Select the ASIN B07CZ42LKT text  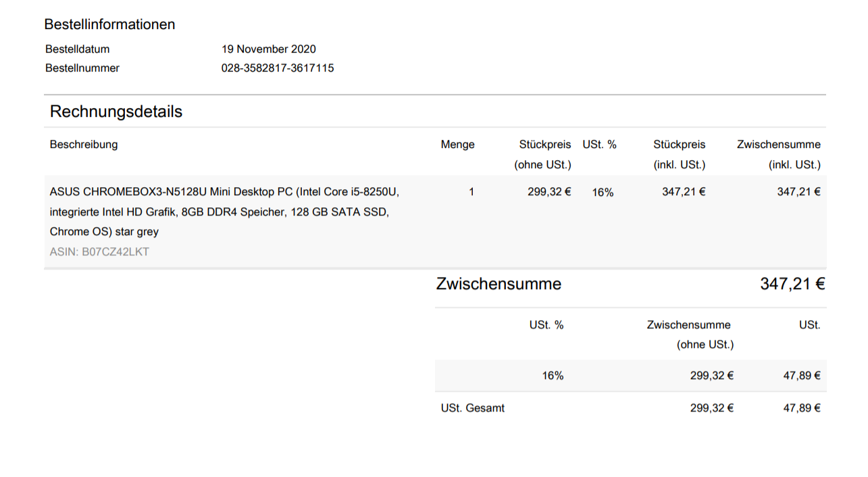99,252
